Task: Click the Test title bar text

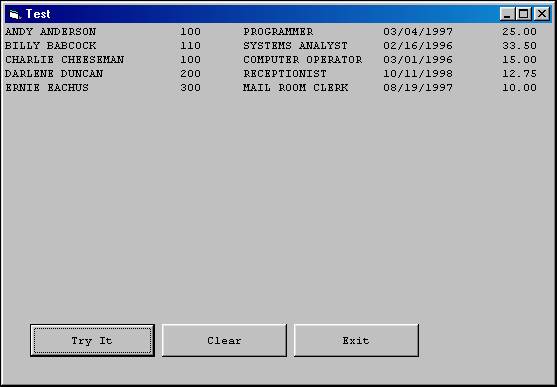Action: (38, 14)
